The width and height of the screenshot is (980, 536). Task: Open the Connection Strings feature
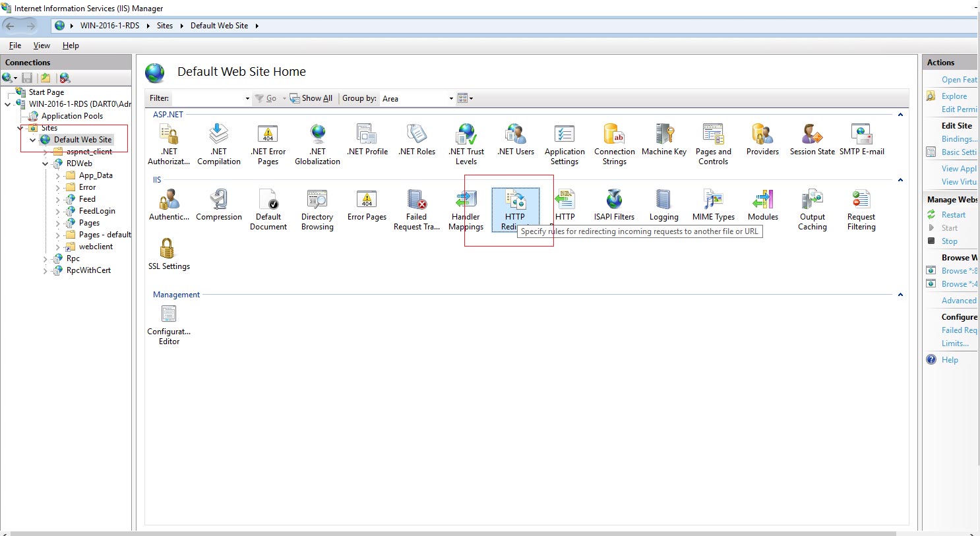coord(615,144)
